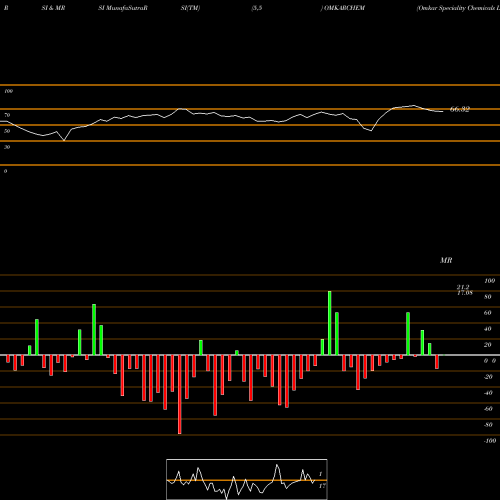Click the -40 label on MR axis
This screenshot has width=500, height=500.
pos(488,393)
